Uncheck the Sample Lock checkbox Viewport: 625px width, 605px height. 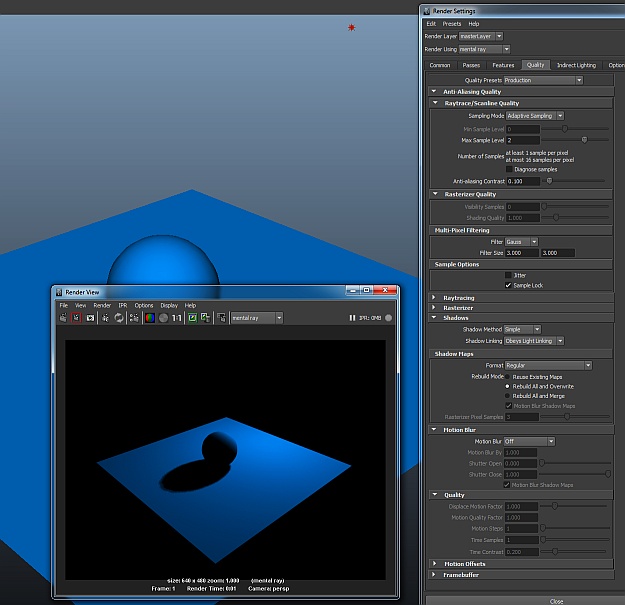508,285
